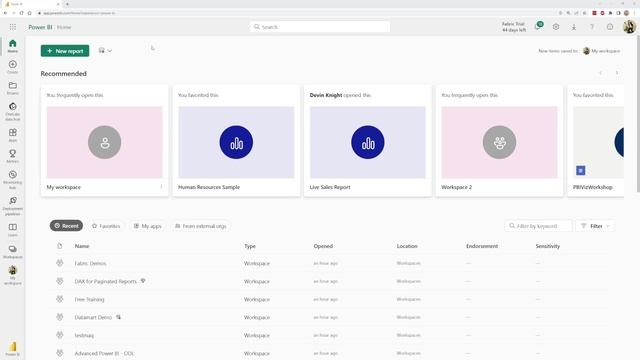Open the My workspace recommended card

click(x=104, y=141)
